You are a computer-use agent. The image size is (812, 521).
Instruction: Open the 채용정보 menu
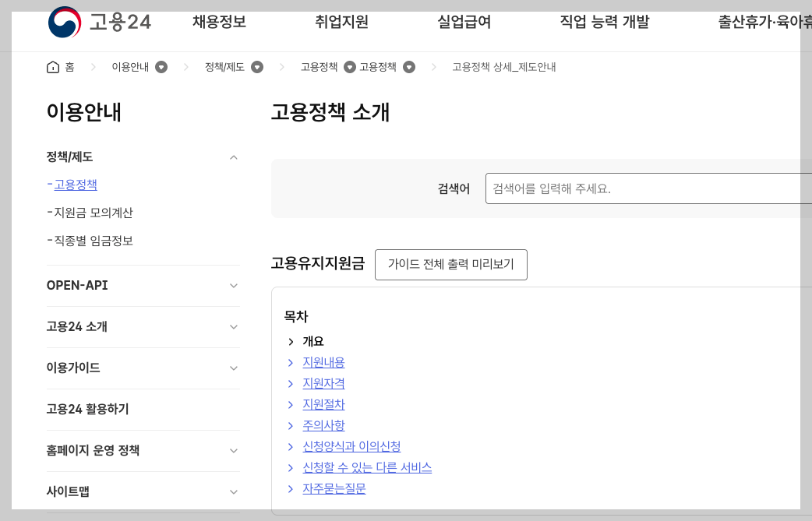point(221,23)
